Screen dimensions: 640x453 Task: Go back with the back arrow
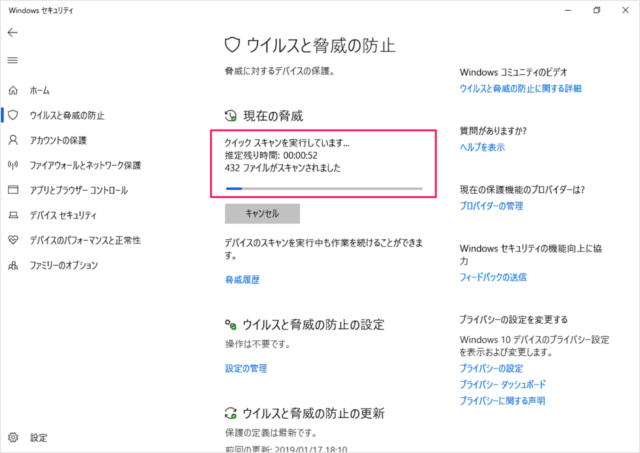[x=13, y=33]
